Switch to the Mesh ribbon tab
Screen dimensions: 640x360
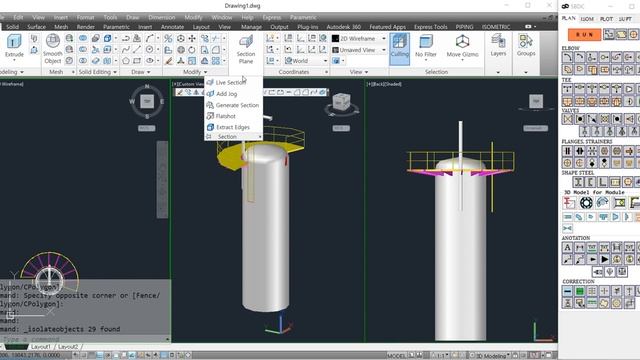point(61,27)
